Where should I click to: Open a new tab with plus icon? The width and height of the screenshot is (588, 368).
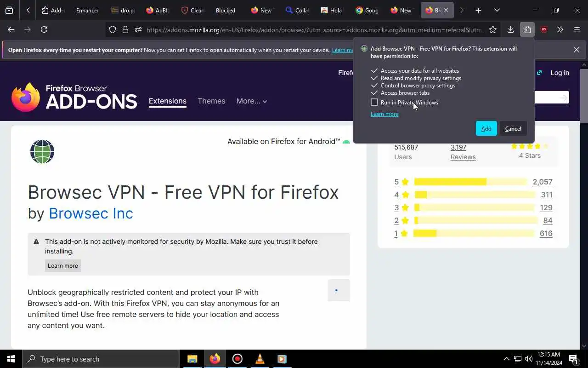coord(478,10)
